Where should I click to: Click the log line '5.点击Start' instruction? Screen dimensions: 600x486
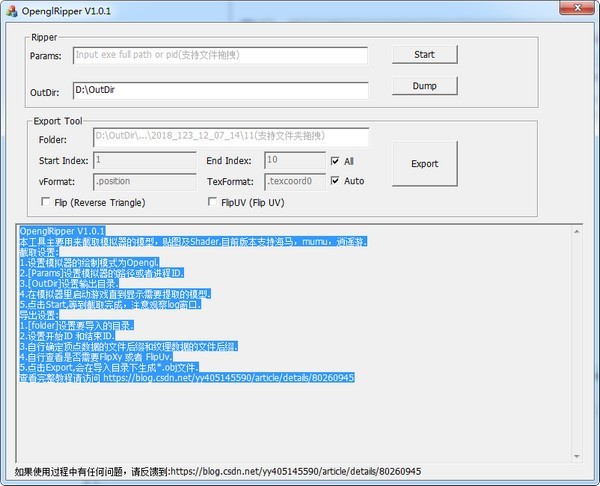(110, 305)
